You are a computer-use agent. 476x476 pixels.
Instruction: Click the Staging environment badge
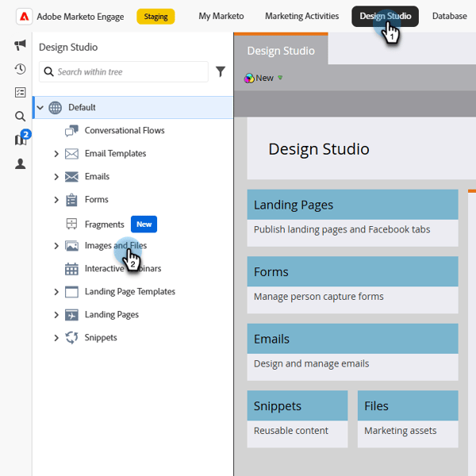pos(155,17)
